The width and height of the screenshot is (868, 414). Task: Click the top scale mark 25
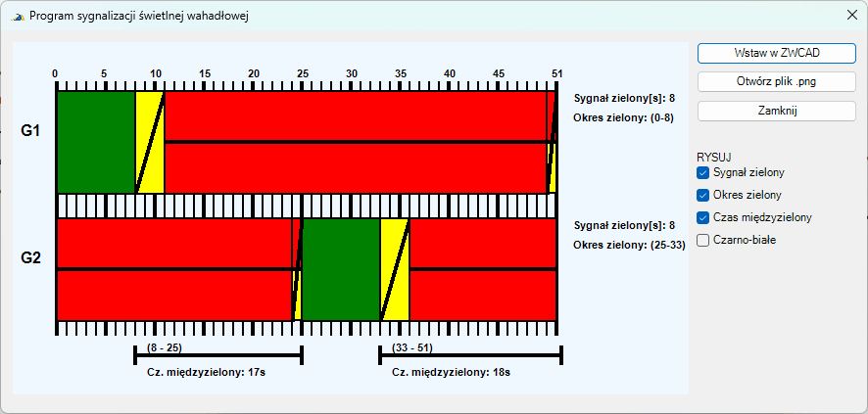pos(303,73)
